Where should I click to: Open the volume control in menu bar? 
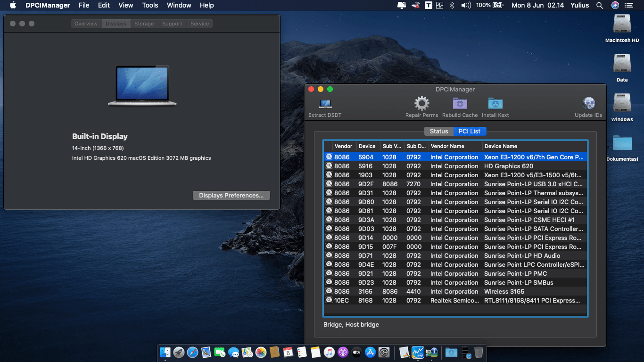coord(466,5)
